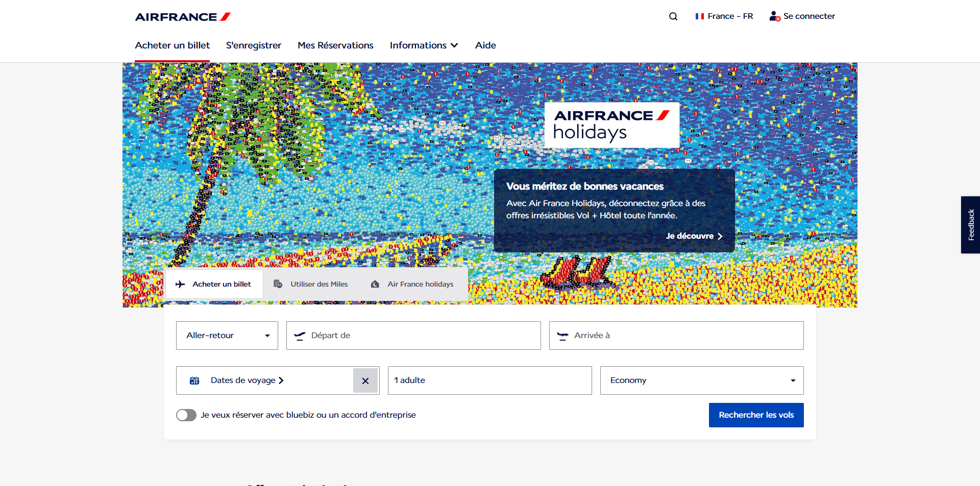The image size is (980, 486).
Task: Click the Vous méritez de bonnes vacances heading
Action: tap(585, 187)
